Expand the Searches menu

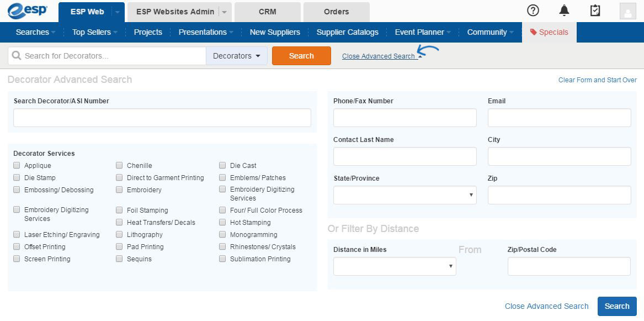(35, 32)
